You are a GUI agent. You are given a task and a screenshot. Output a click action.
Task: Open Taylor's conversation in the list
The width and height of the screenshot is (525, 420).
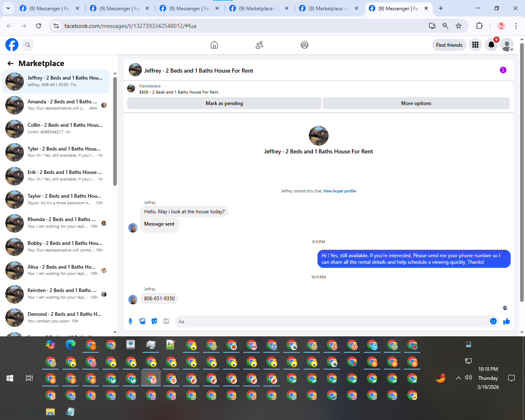click(56, 199)
